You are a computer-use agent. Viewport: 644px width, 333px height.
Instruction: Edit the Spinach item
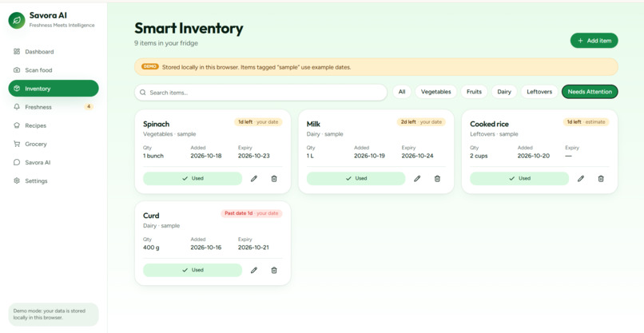click(x=254, y=179)
